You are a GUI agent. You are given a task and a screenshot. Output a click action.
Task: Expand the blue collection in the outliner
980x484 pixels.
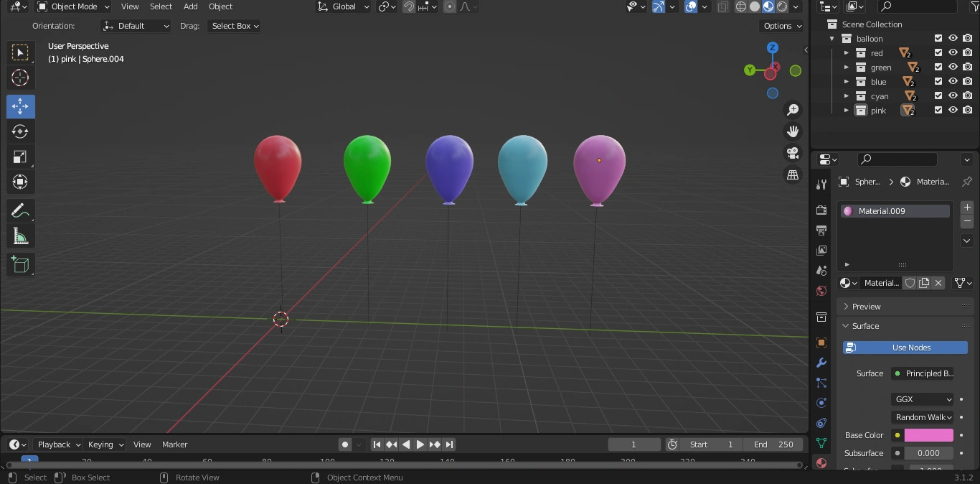click(847, 81)
